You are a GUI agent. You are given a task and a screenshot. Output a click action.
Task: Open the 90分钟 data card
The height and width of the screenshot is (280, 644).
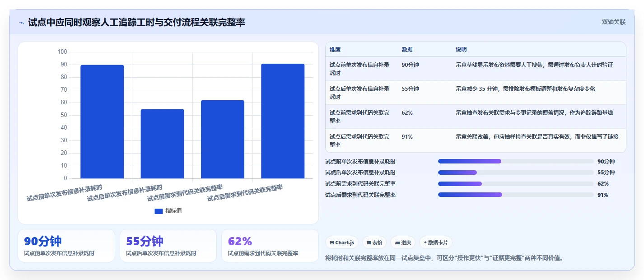coord(66,246)
